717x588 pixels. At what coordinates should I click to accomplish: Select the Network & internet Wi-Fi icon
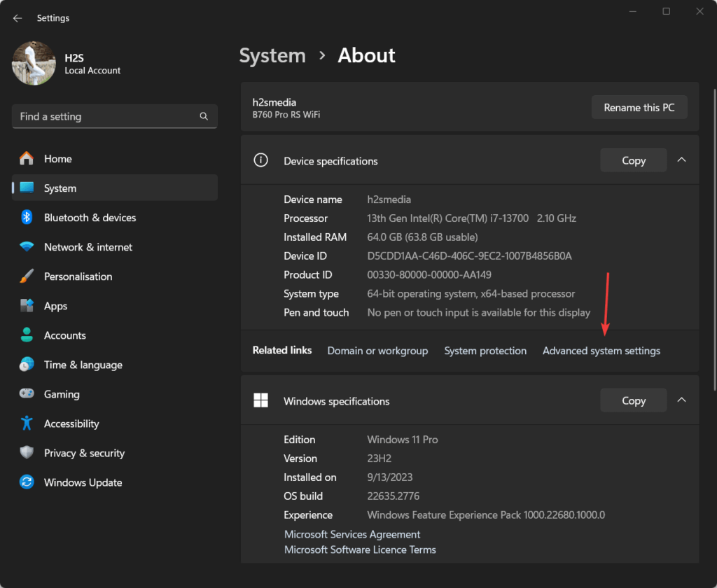[27, 247]
